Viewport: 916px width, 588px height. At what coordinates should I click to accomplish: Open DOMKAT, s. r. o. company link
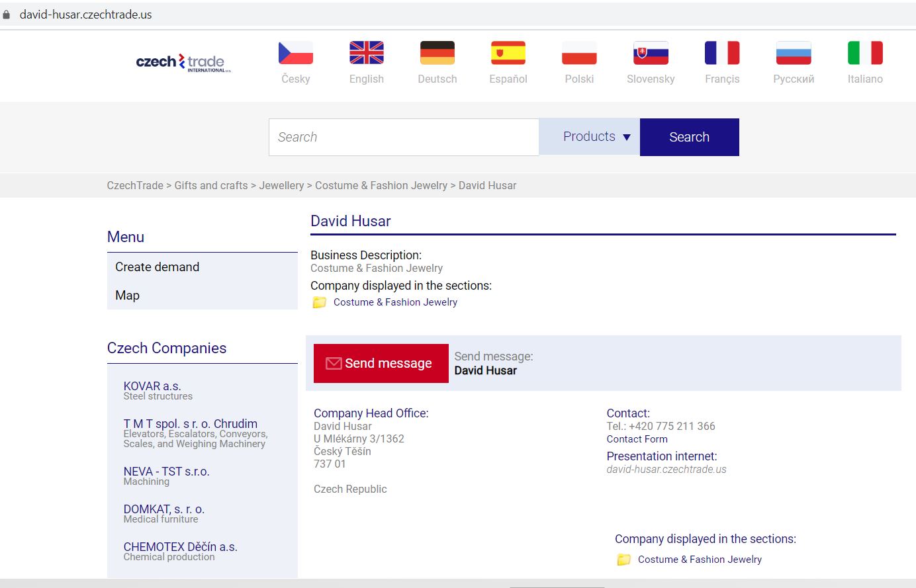[164, 509]
